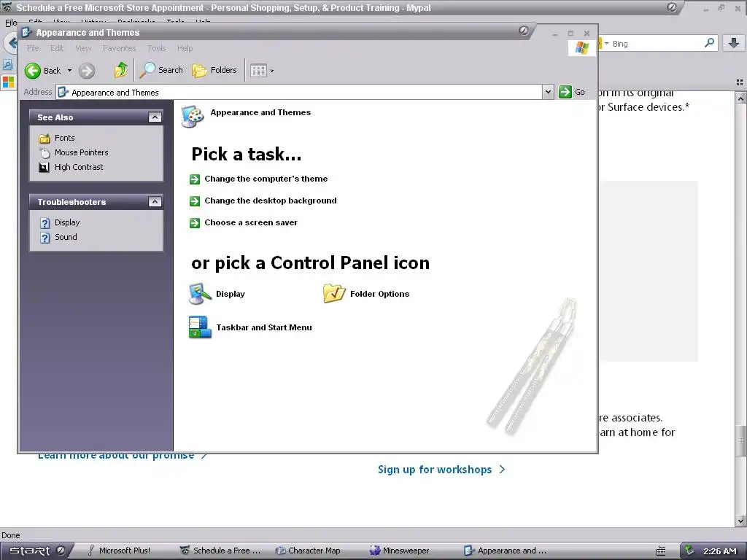Click the Fonts folder icon
This screenshot has width=747, height=560.
click(x=44, y=138)
